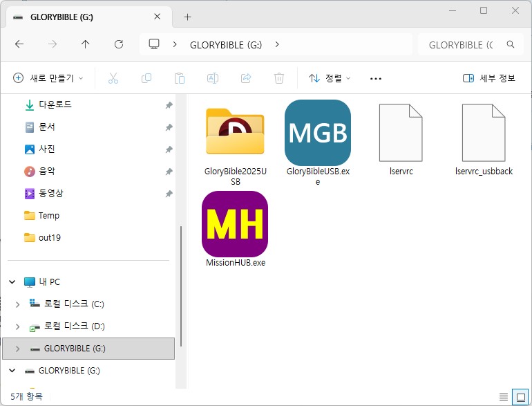Open the New (새로 만들기) dropdown

pyautogui.click(x=48, y=78)
